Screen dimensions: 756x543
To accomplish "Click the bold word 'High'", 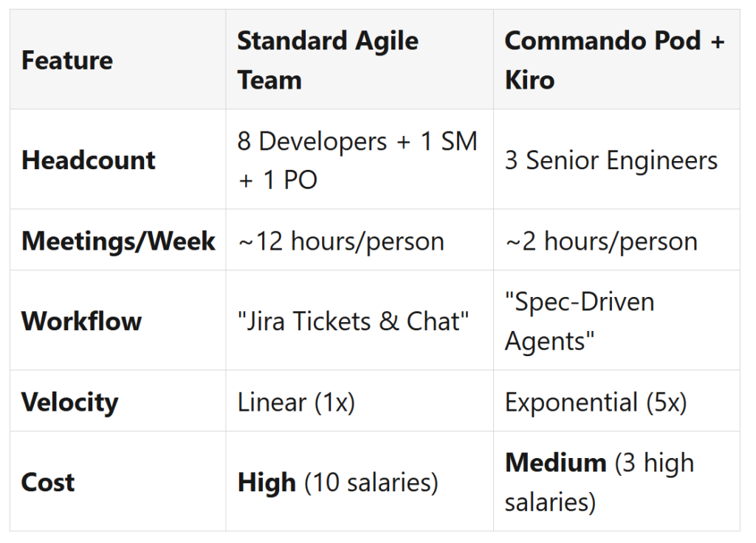I will [x=267, y=482].
